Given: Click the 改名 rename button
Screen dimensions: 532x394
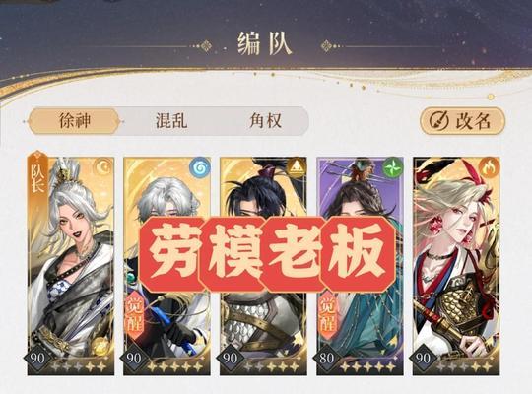Looking at the screenshot, I should pyautogui.click(x=462, y=121).
